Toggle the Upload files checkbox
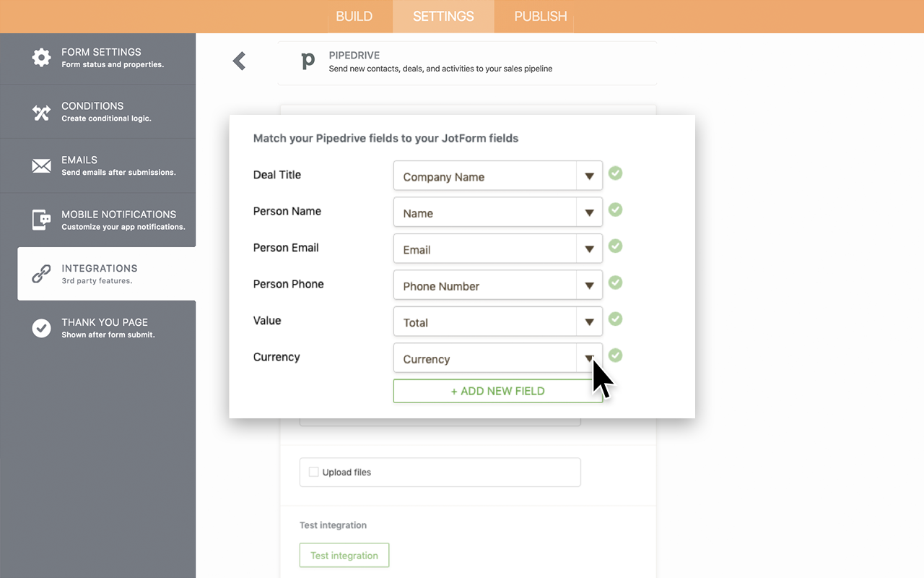924x578 pixels. tap(313, 472)
